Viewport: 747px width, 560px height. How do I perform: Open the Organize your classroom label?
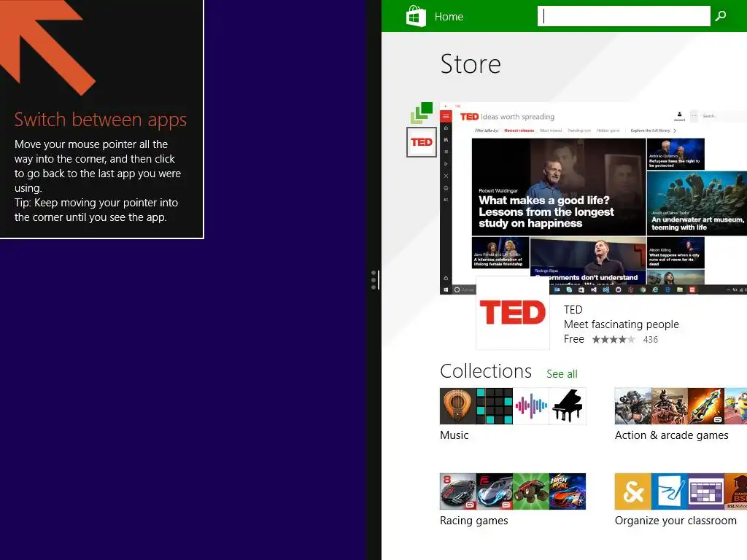(676, 521)
